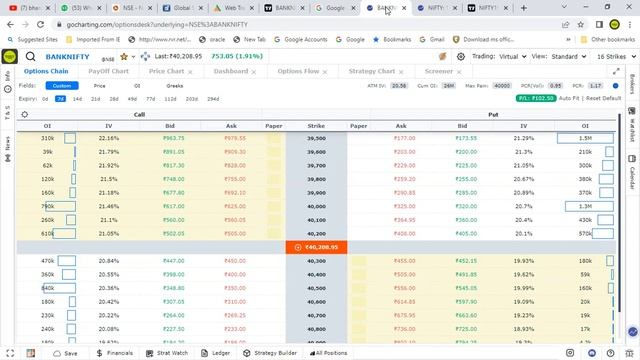Open the 16 Strikes dropdown
This screenshot has height=360, width=640.
point(616,56)
